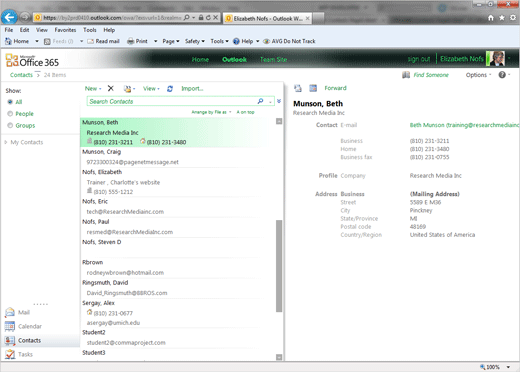Click the search magnifier in Search Contacts box
Viewport: 520px width, 372px height.
pos(260,101)
